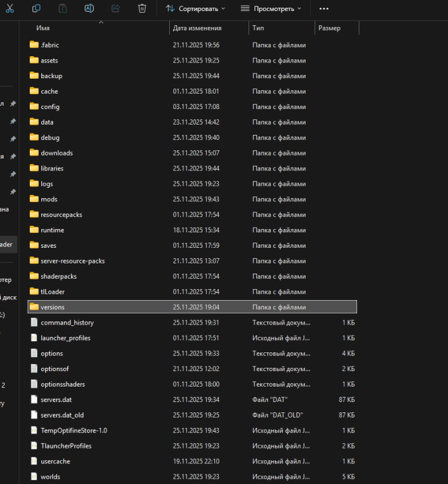The height and width of the screenshot is (484, 448).
Task: Click the servers.dat_old file name
Action: tap(62, 415)
